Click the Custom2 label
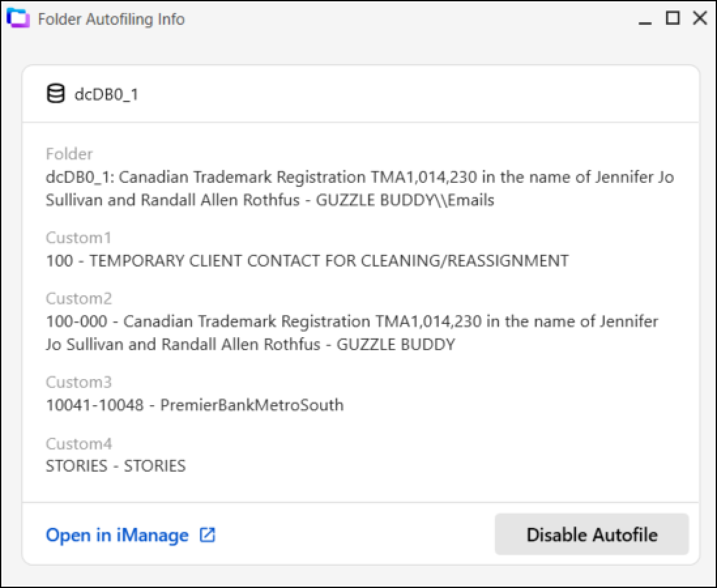The height and width of the screenshot is (588, 717). coord(78,299)
